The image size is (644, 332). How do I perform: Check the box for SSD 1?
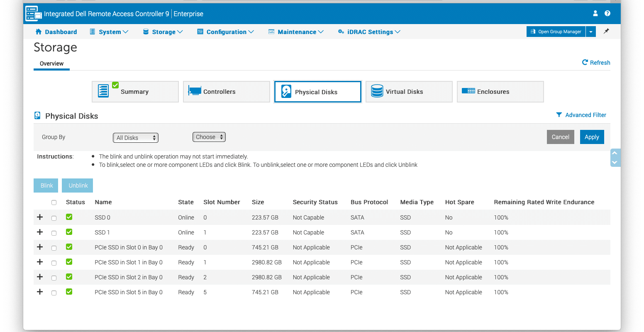pos(54,233)
